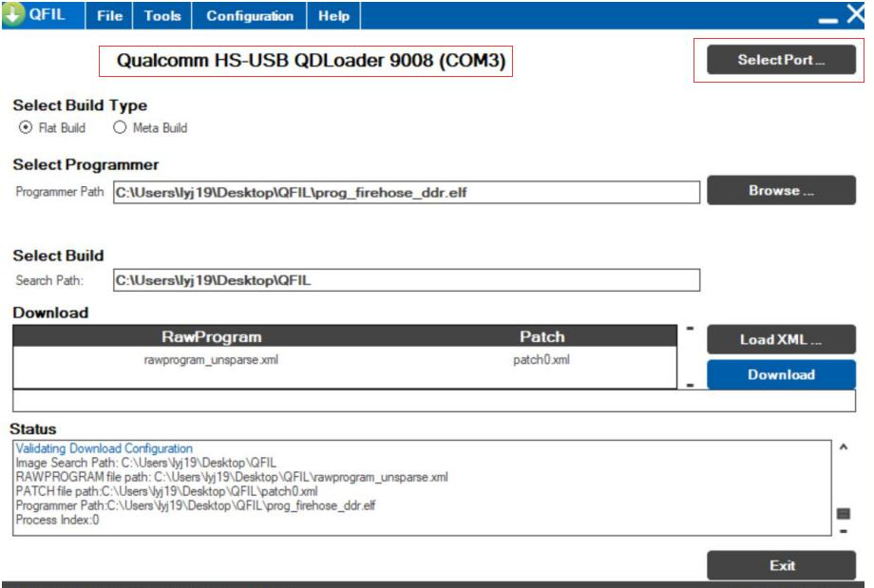Close the QFIL window
This screenshot has width=874, height=588.
pyautogui.click(x=856, y=13)
